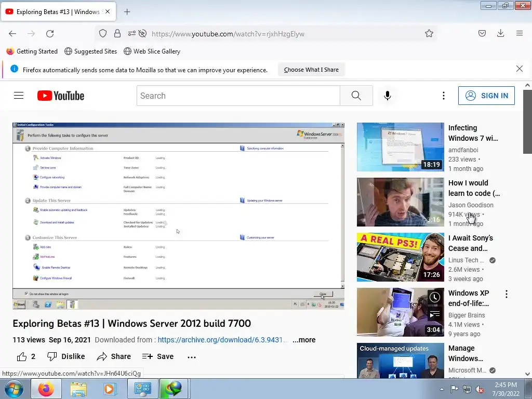Open the tracking protection shield icon
The height and width of the screenshot is (399, 532).
tap(103, 33)
